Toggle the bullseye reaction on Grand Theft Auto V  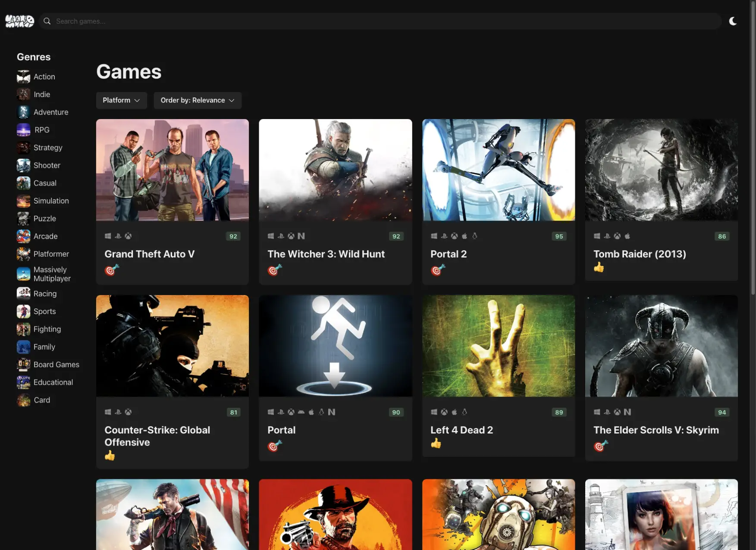click(111, 270)
